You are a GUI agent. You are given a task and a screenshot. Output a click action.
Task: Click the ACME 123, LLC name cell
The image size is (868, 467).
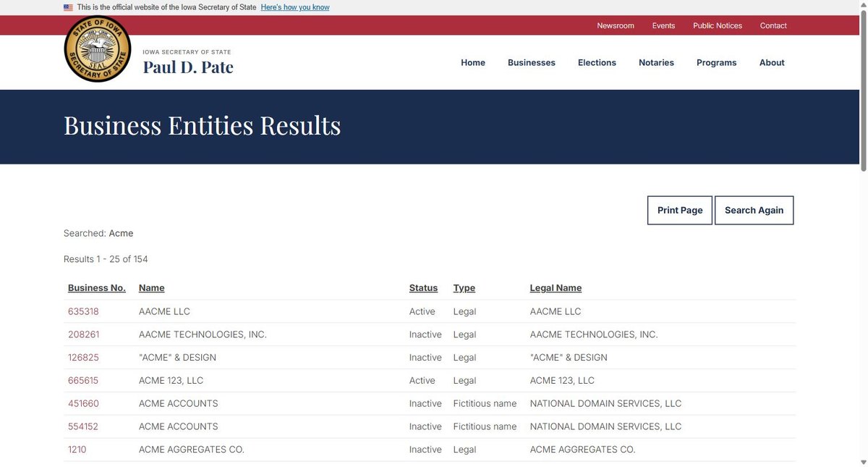pyautogui.click(x=171, y=380)
